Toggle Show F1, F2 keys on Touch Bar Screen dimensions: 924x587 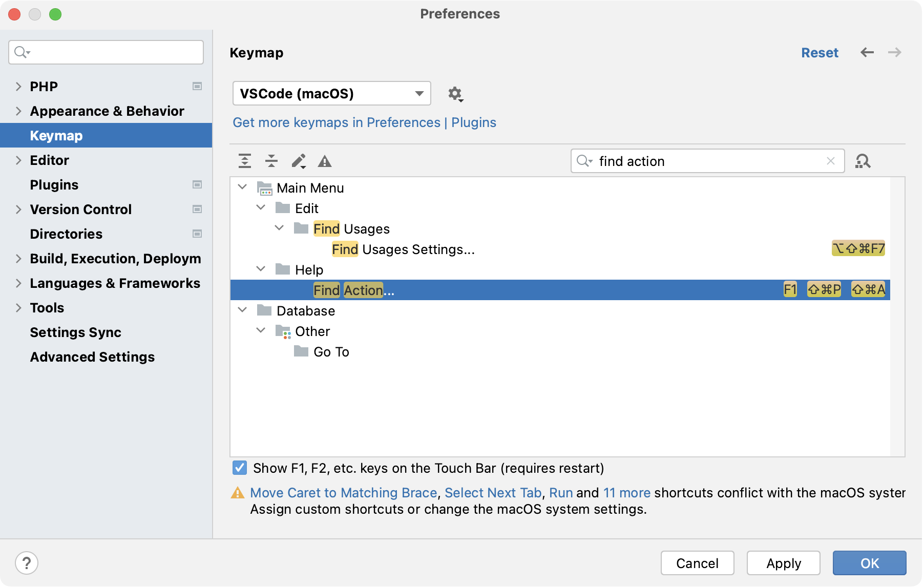tap(240, 468)
